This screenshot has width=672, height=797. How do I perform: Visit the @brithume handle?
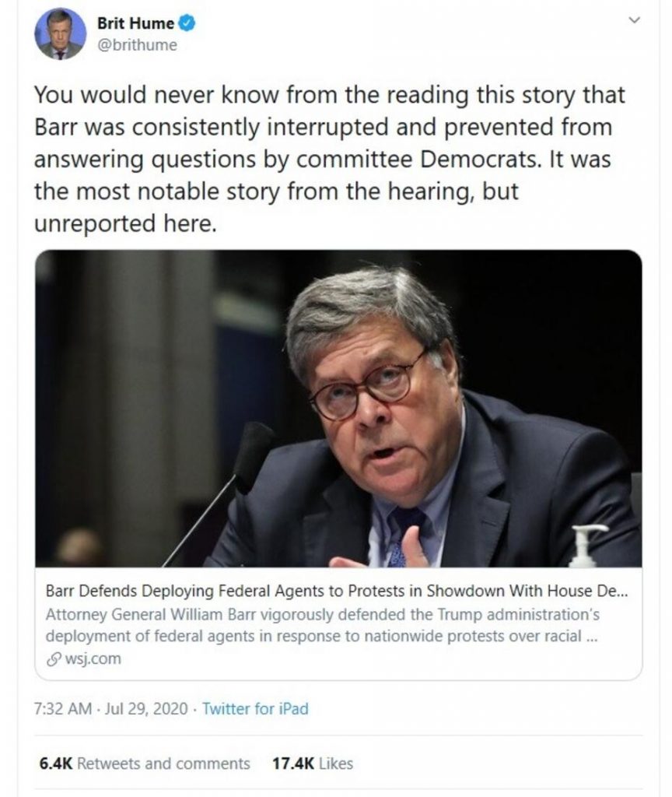(x=136, y=45)
